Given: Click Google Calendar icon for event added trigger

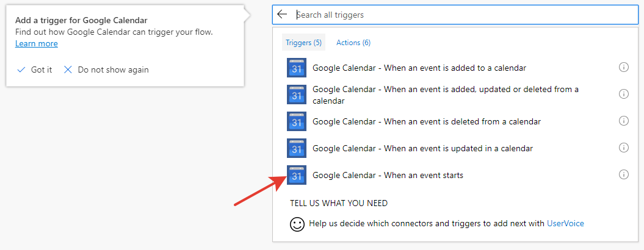Looking at the screenshot, I should 296,68.
